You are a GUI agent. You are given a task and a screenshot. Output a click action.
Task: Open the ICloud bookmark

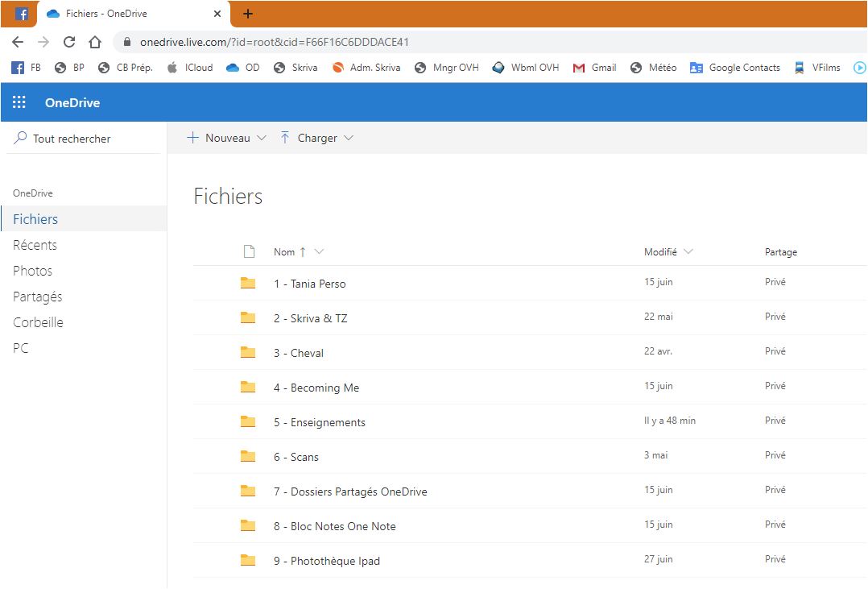pyautogui.click(x=190, y=68)
